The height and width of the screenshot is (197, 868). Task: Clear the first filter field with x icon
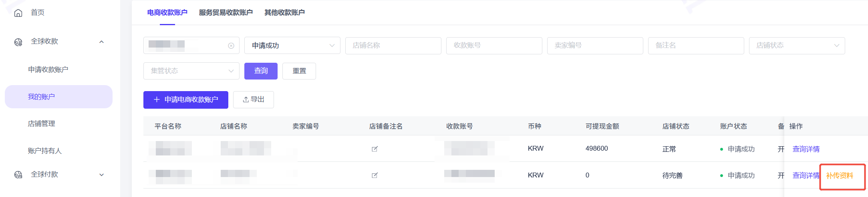tap(231, 46)
